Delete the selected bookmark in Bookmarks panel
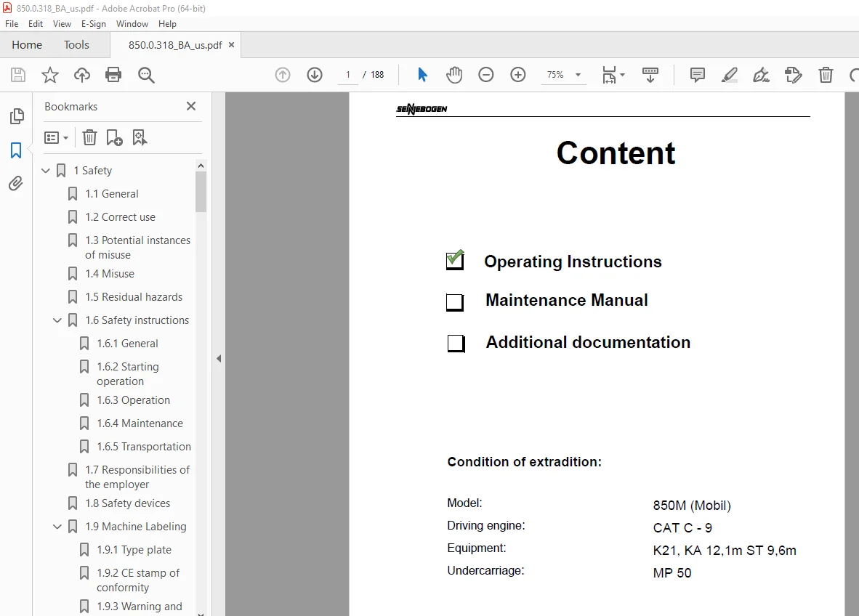859x616 pixels. [x=89, y=137]
